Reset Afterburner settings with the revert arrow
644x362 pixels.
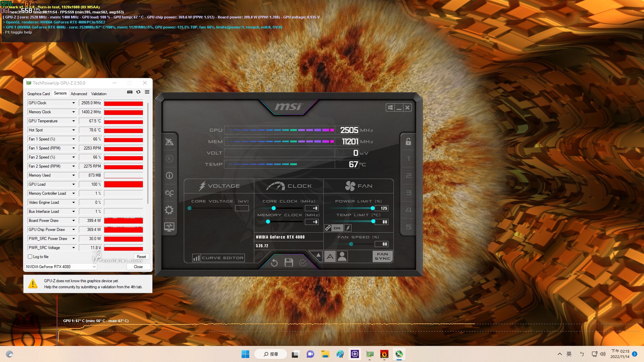pos(274,263)
